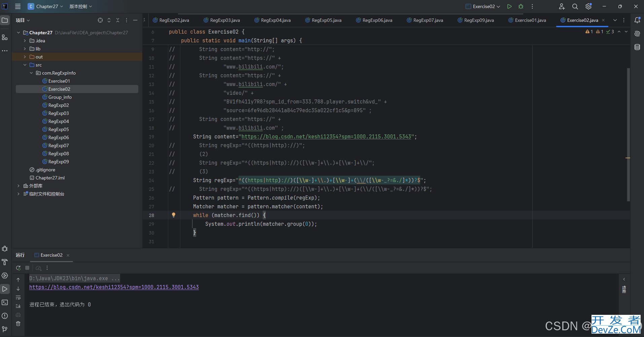
Task: Open the Debug tool window
Action: point(5,249)
